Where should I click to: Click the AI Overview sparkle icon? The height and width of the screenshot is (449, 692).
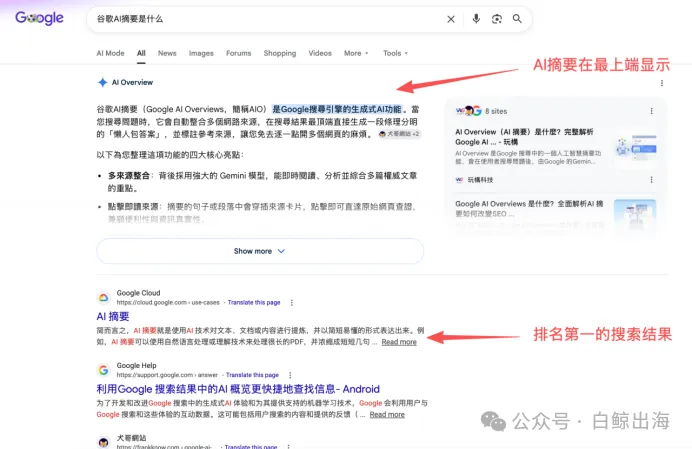coord(102,82)
